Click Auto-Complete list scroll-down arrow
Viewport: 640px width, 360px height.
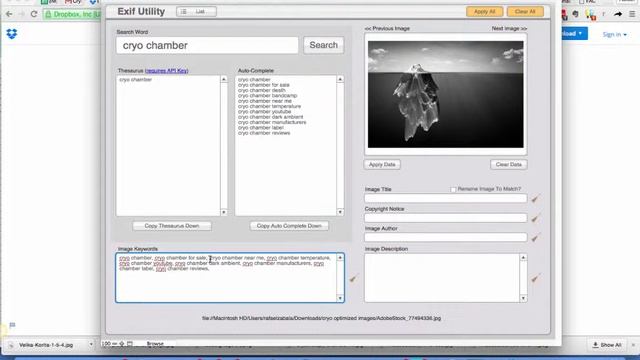click(340, 212)
